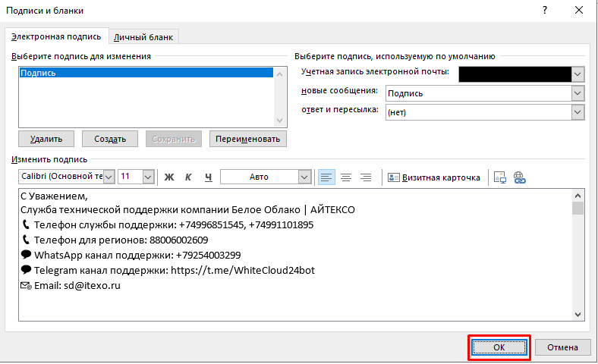
Task: Toggle bold formatting (Ж) button
Action: click(x=169, y=177)
